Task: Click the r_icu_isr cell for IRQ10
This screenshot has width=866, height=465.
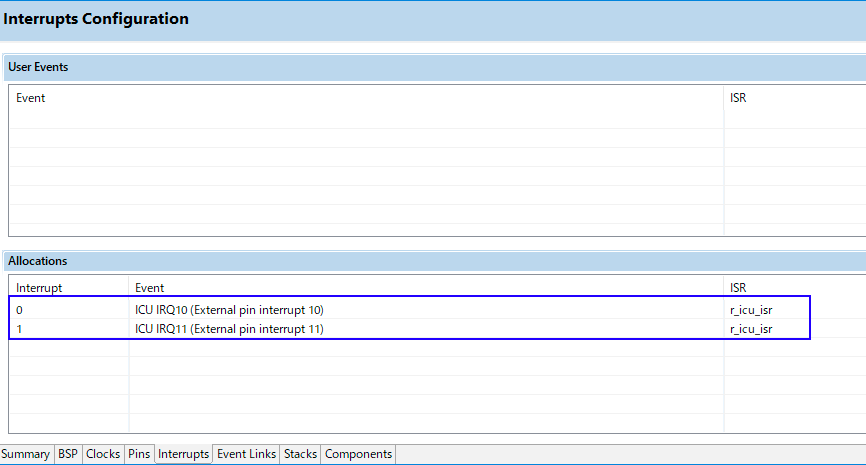Action: (x=751, y=310)
